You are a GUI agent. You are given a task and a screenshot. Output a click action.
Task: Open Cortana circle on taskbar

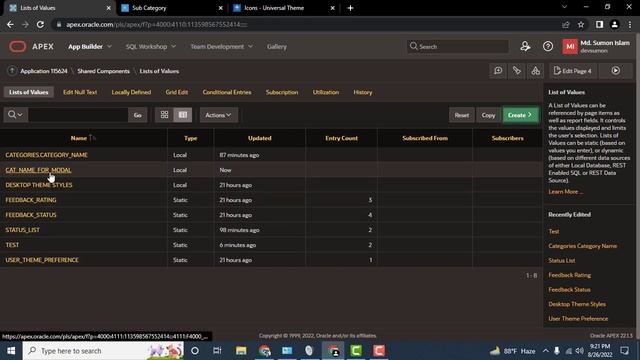195,351
